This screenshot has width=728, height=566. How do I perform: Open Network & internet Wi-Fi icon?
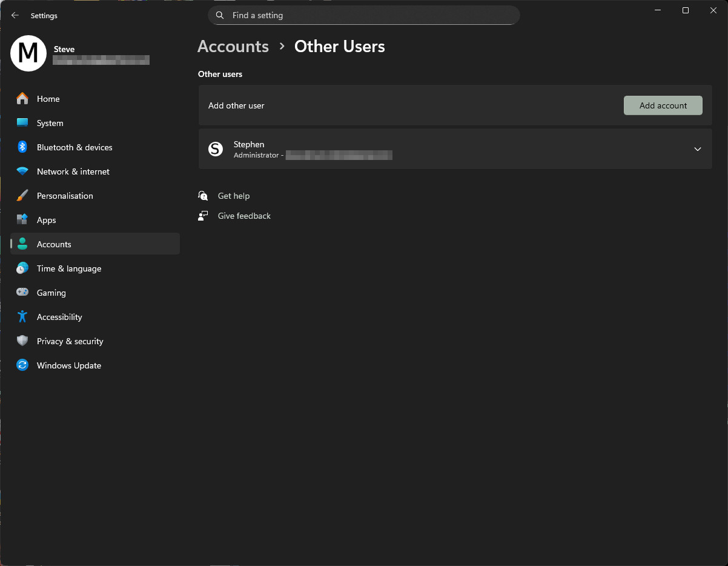coord(22,171)
